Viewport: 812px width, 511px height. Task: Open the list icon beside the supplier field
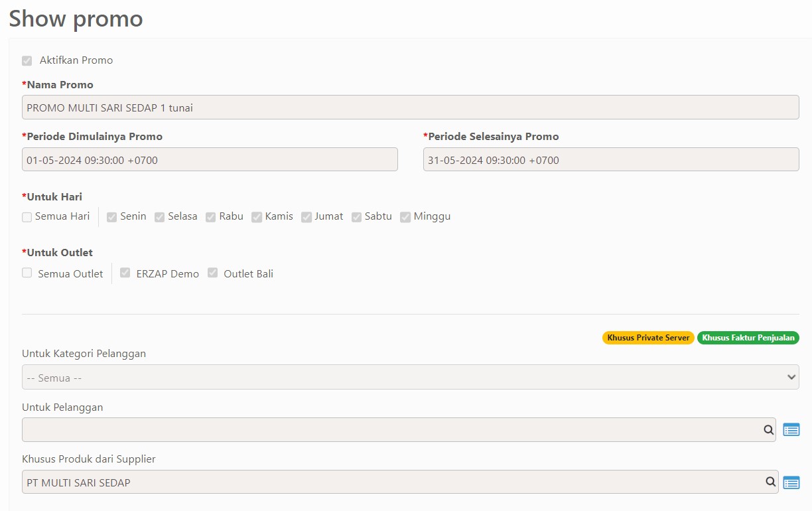point(791,482)
